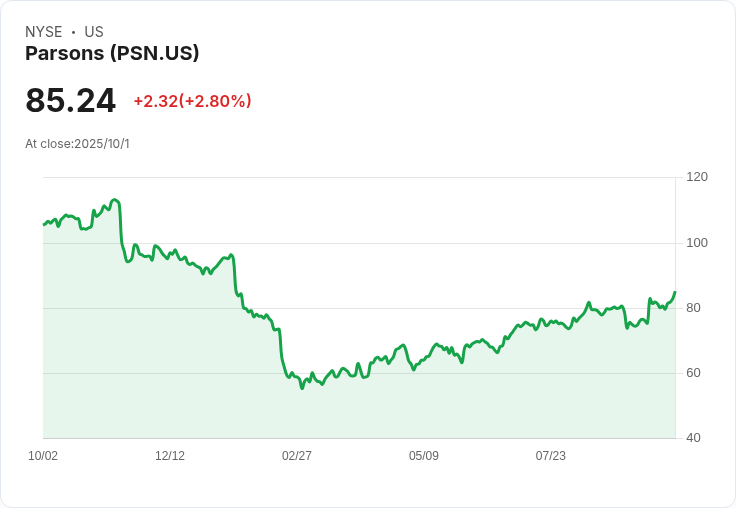Click the 80 y-axis price label
The width and height of the screenshot is (736, 508).
click(x=693, y=308)
